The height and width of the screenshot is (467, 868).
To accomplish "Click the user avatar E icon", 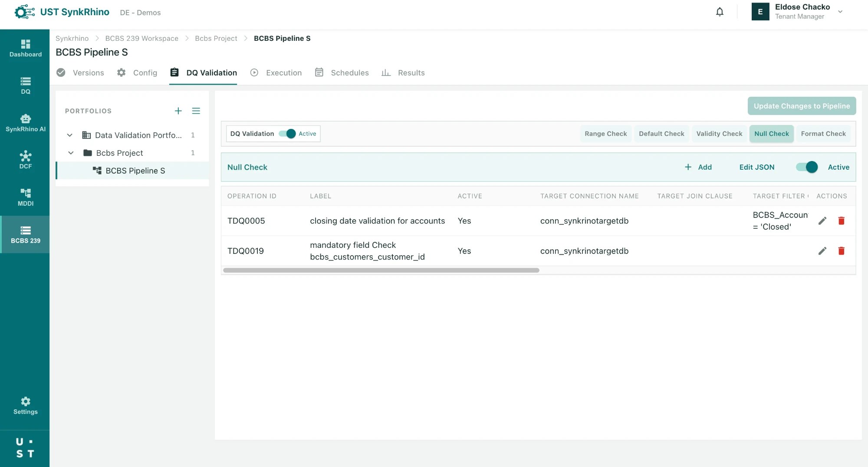I will click(760, 12).
